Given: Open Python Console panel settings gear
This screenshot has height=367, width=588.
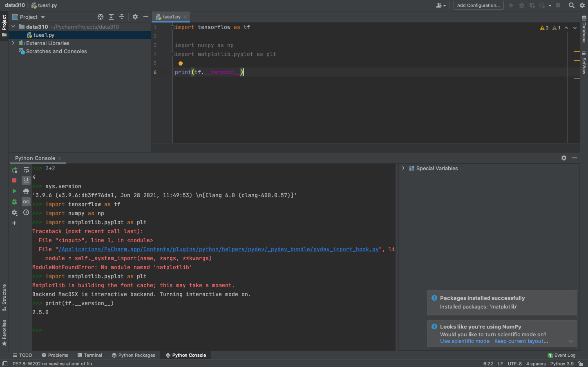Looking at the screenshot, I should (x=564, y=158).
